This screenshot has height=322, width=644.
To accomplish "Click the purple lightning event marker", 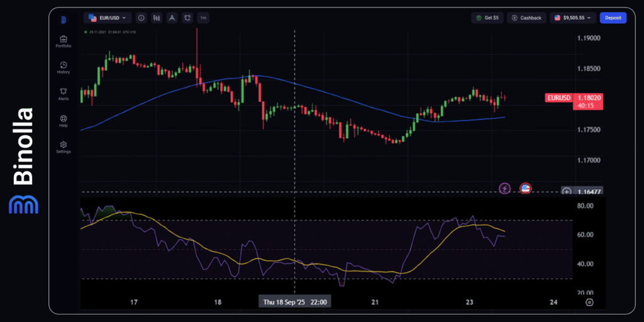I will pyautogui.click(x=504, y=188).
